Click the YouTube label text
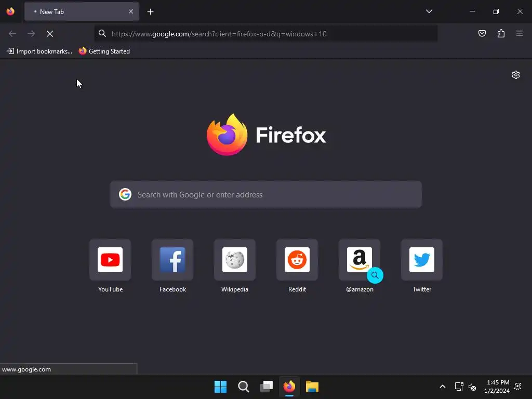The image size is (532, 399). click(110, 289)
